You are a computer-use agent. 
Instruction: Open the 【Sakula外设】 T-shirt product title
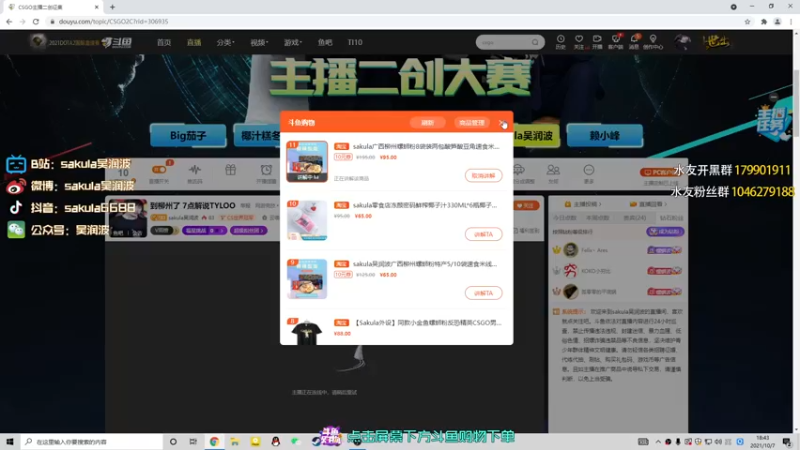[427, 322]
